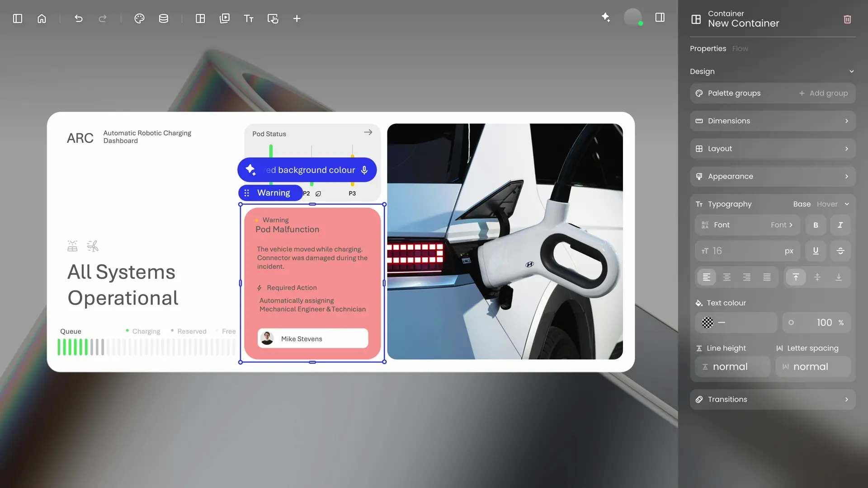Toggle the right properties panel icon
The image size is (868, 488).
click(660, 18)
